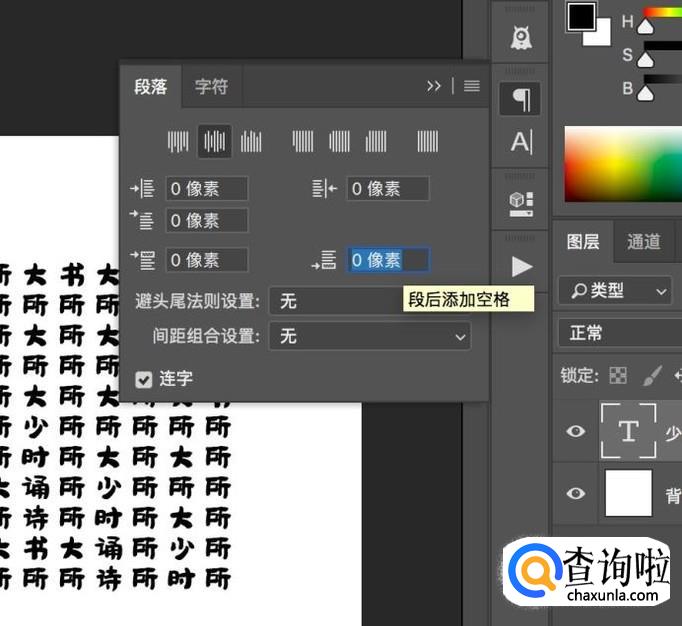The height and width of the screenshot is (626, 682).
Task: Enable lock transparent pixels icon
Action: (x=618, y=375)
